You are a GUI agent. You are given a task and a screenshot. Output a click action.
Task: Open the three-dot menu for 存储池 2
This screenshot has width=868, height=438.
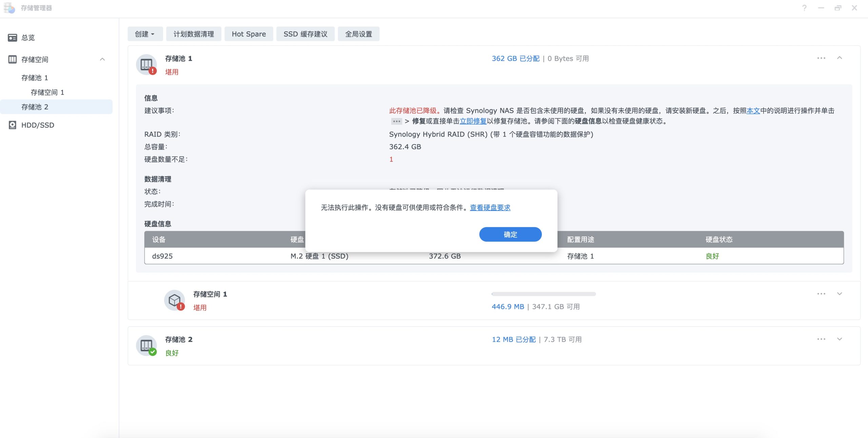coord(821,339)
